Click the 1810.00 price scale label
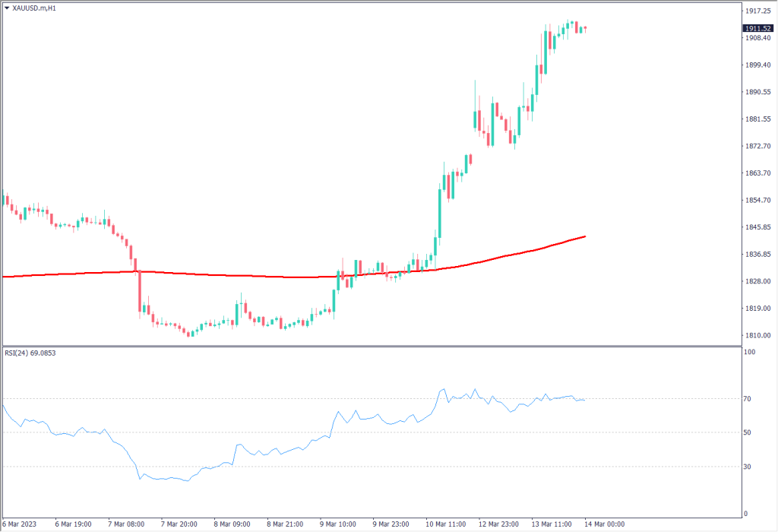778x532 pixels. [x=757, y=335]
